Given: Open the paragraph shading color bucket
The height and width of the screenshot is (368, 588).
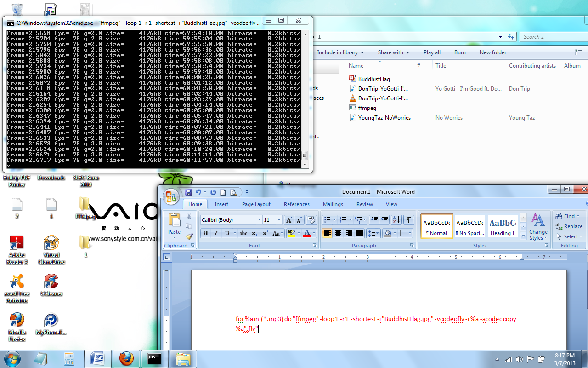Looking at the screenshot, I should tap(388, 233).
